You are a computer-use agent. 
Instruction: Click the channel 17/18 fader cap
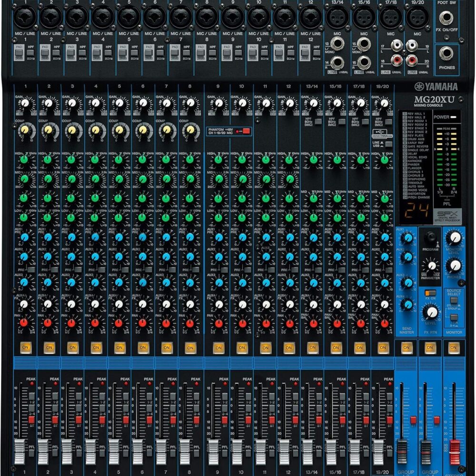coord(355,452)
